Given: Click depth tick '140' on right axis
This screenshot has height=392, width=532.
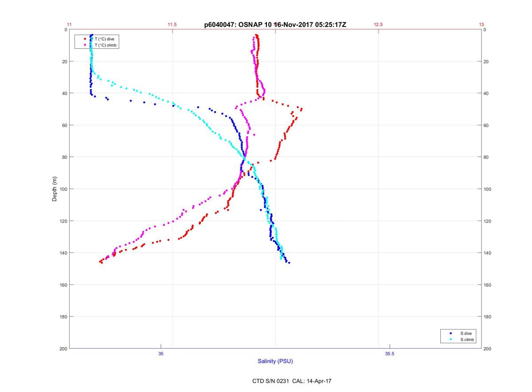Looking at the screenshot, I should coord(488,253).
